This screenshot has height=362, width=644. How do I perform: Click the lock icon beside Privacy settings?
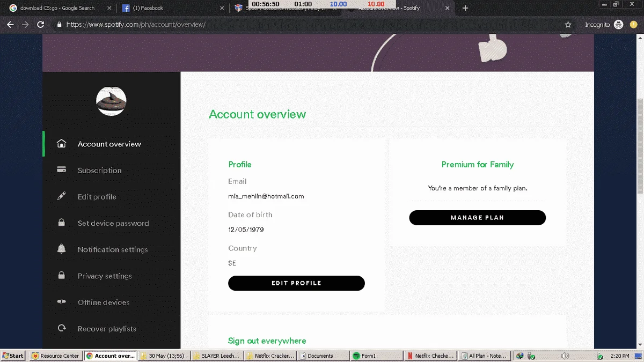click(62, 275)
